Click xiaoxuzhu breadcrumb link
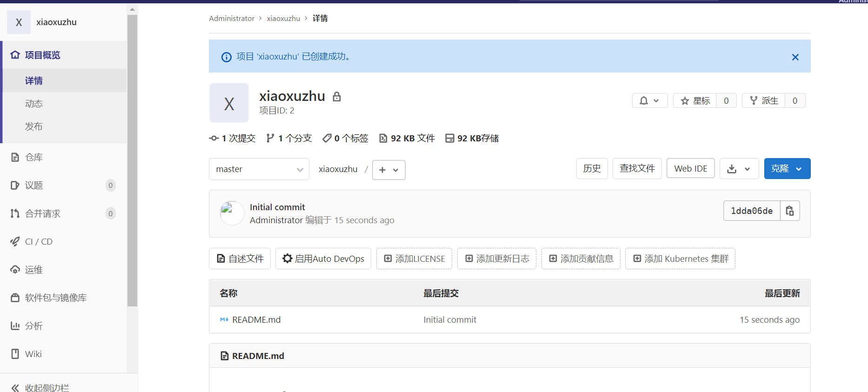Viewport: 868px width, 392px height. (283, 18)
